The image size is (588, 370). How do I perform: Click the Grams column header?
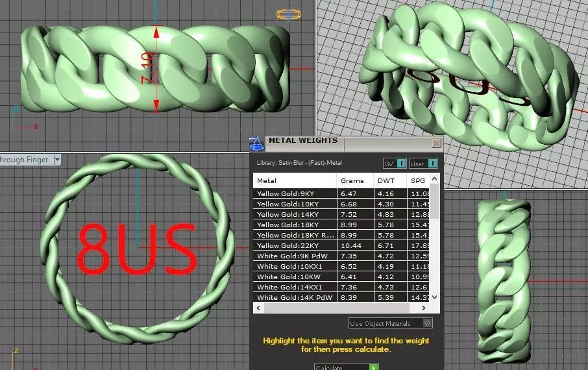click(x=355, y=180)
